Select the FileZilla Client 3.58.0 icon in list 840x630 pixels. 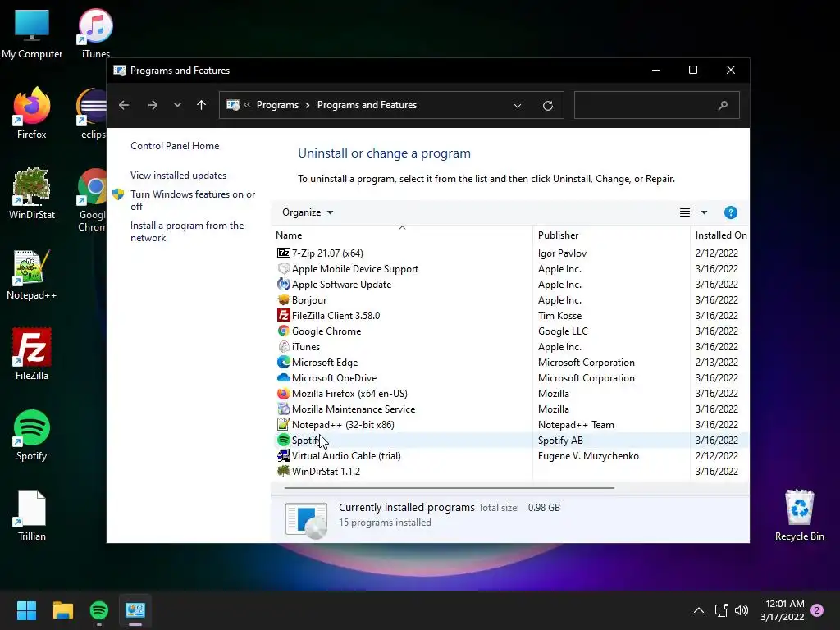click(x=283, y=315)
